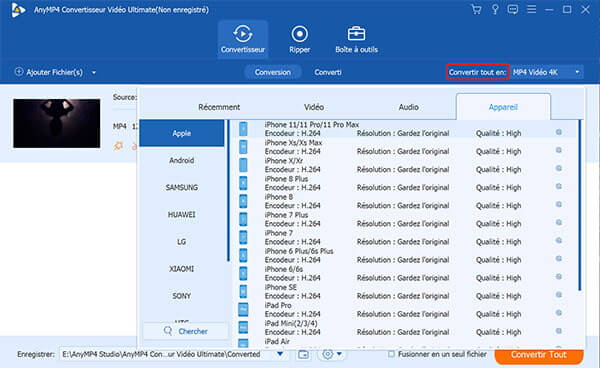Switch to the Converti tab
Screen dimensions: 600x368
[x=328, y=72]
